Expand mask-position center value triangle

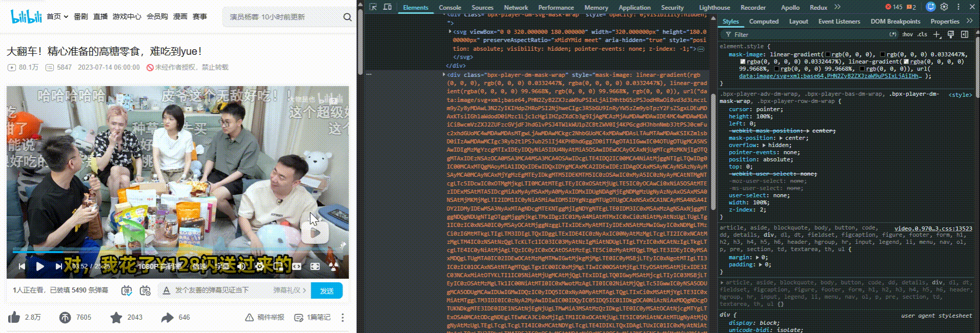(781, 138)
